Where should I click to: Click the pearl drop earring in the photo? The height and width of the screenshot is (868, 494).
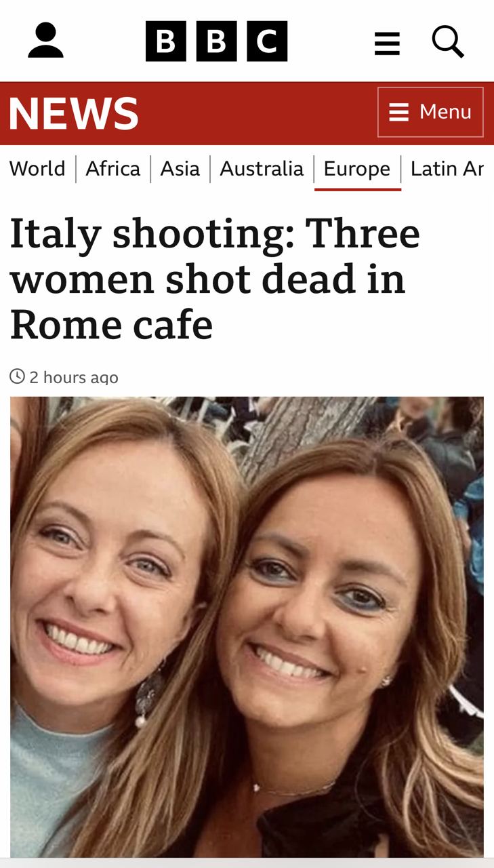pyautogui.click(x=141, y=719)
